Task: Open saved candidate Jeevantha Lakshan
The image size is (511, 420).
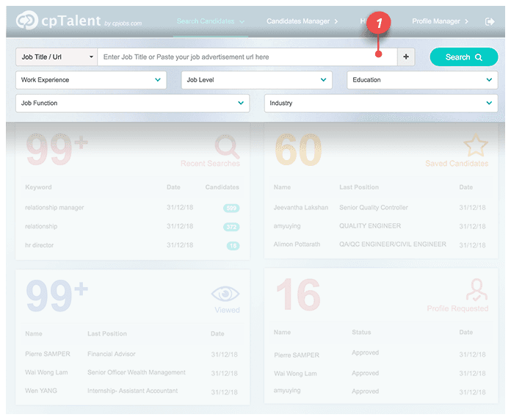Action: pyautogui.click(x=301, y=208)
